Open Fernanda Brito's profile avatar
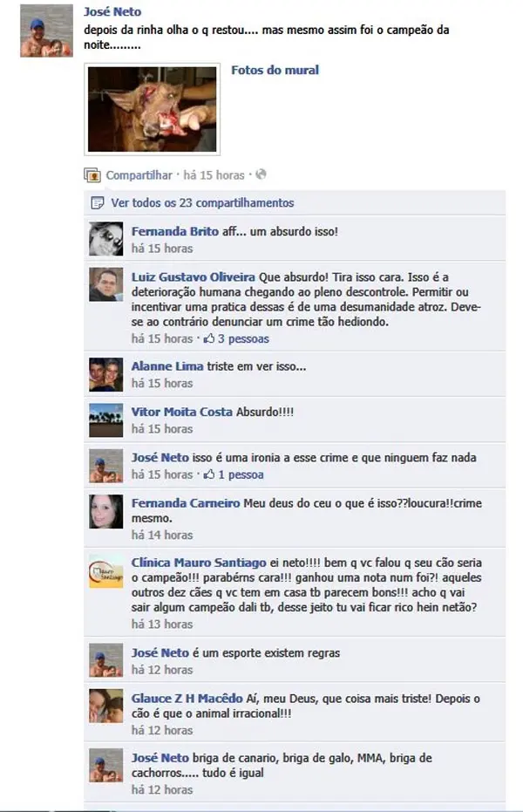The height and width of the screenshot is (812, 523). [x=106, y=239]
